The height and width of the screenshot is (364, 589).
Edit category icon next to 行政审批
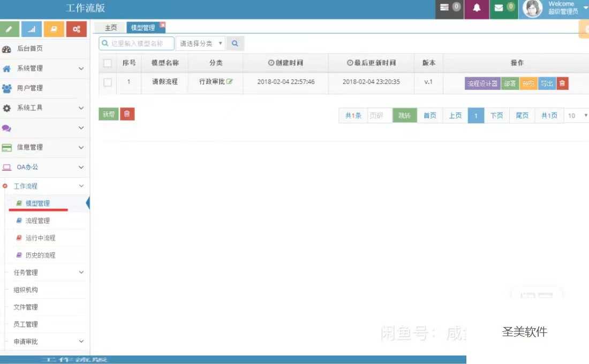coord(230,81)
